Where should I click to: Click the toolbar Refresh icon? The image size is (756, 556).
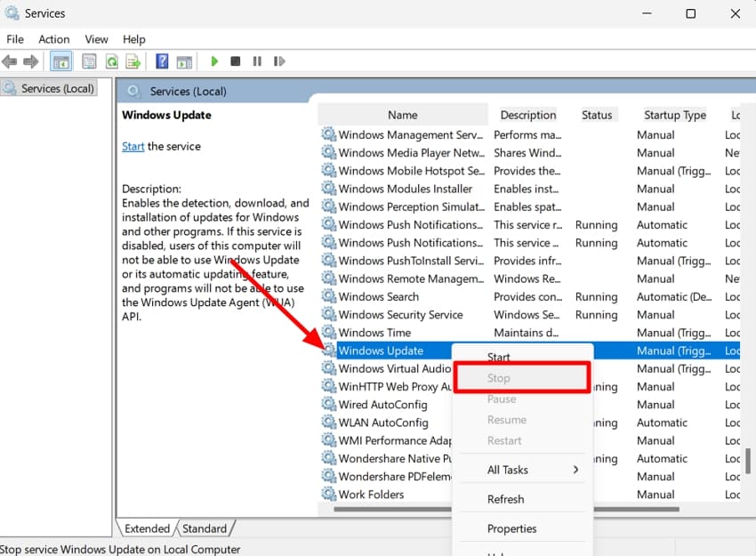(112, 61)
